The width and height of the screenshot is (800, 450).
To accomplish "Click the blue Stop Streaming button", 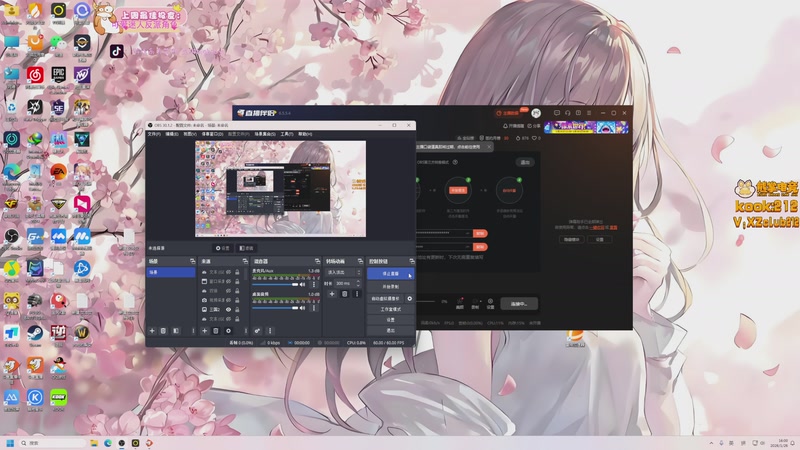I will pyautogui.click(x=390, y=273).
